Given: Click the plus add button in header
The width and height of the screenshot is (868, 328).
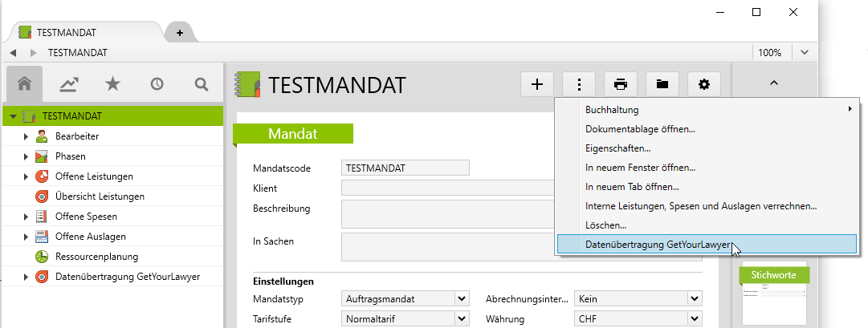Looking at the screenshot, I should point(537,85).
